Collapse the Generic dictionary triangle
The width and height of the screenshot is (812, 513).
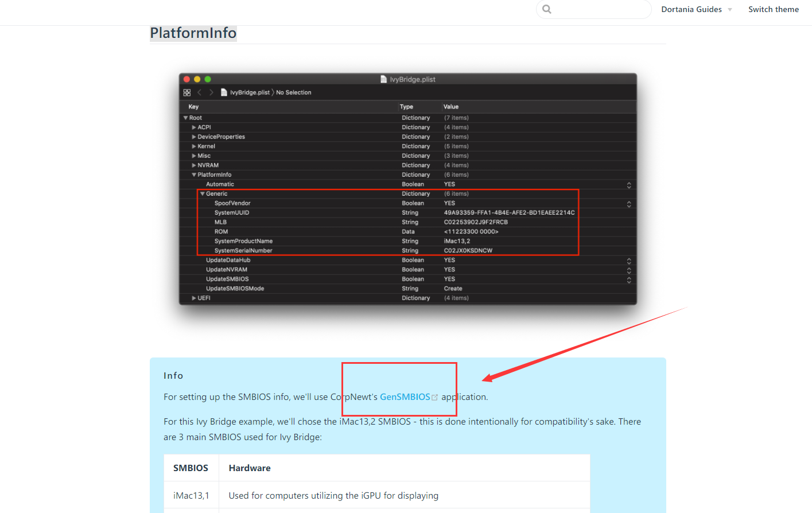[203, 194]
